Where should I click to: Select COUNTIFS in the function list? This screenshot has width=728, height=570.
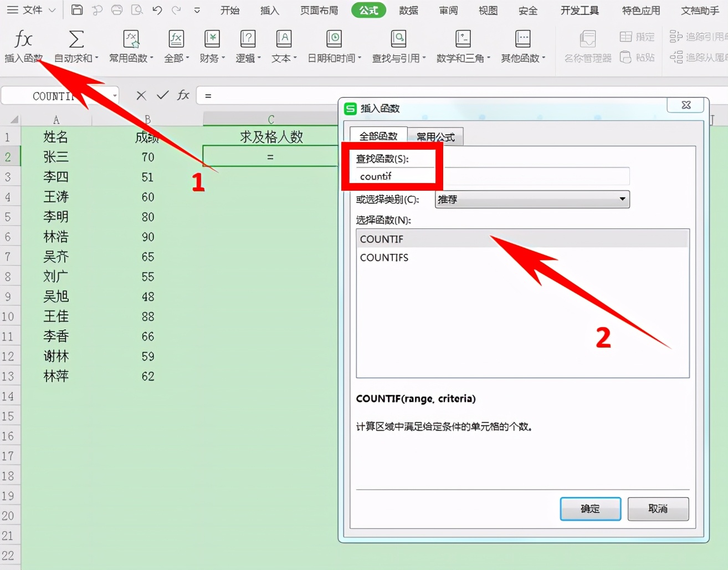[x=522, y=258]
